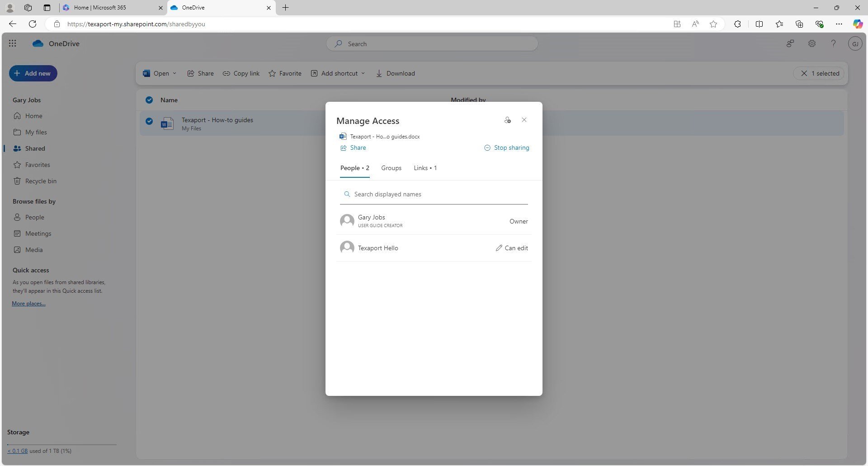The image size is (868, 466).
Task: Select the grant access icon in Manage Access
Action: (x=507, y=120)
